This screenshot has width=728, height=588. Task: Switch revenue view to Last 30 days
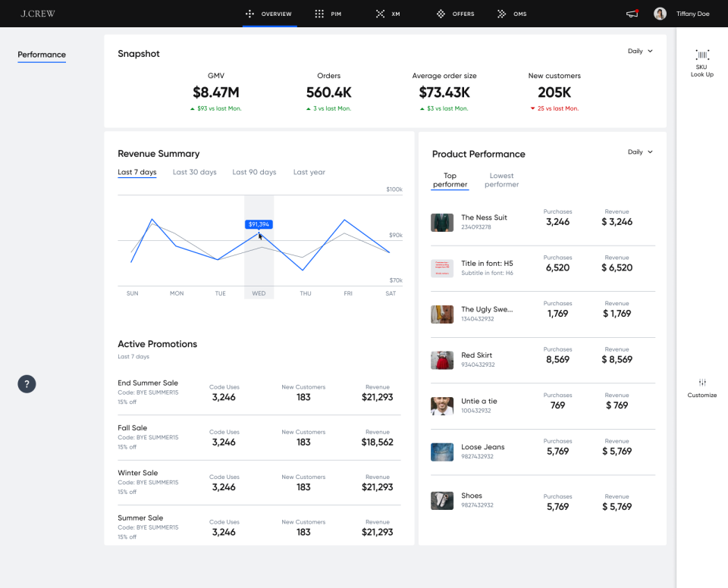[194, 172]
